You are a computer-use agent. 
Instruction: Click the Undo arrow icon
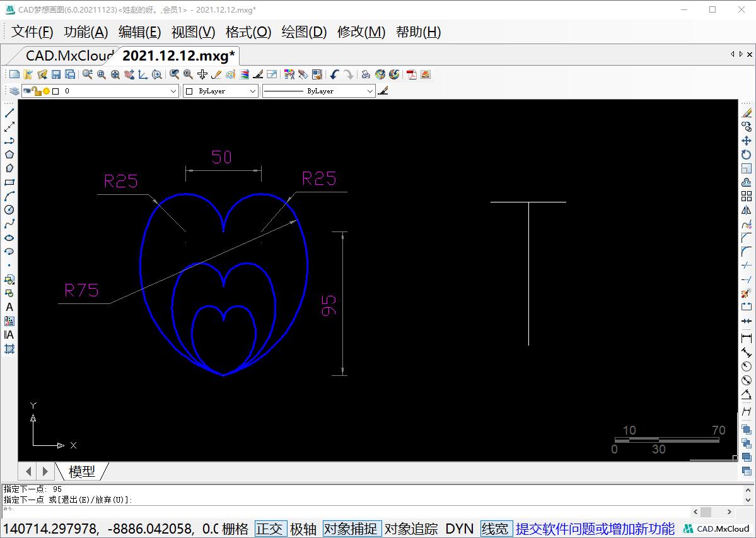point(334,74)
